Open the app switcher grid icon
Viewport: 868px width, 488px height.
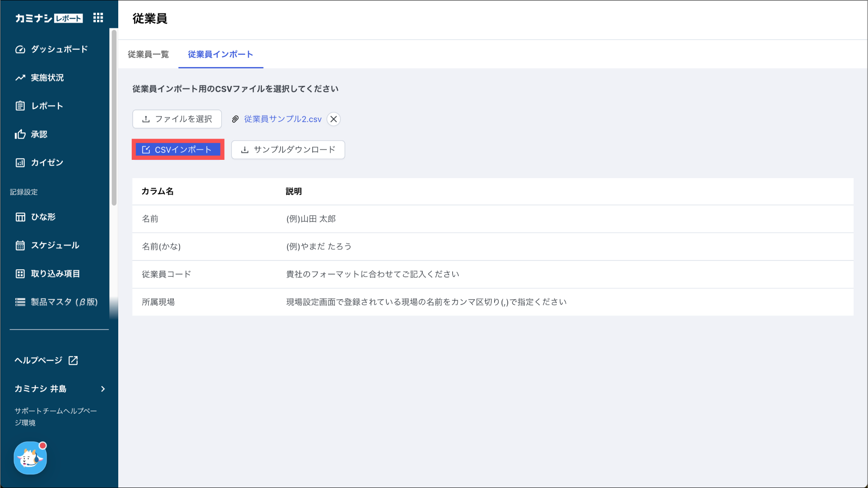pos(98,18)
